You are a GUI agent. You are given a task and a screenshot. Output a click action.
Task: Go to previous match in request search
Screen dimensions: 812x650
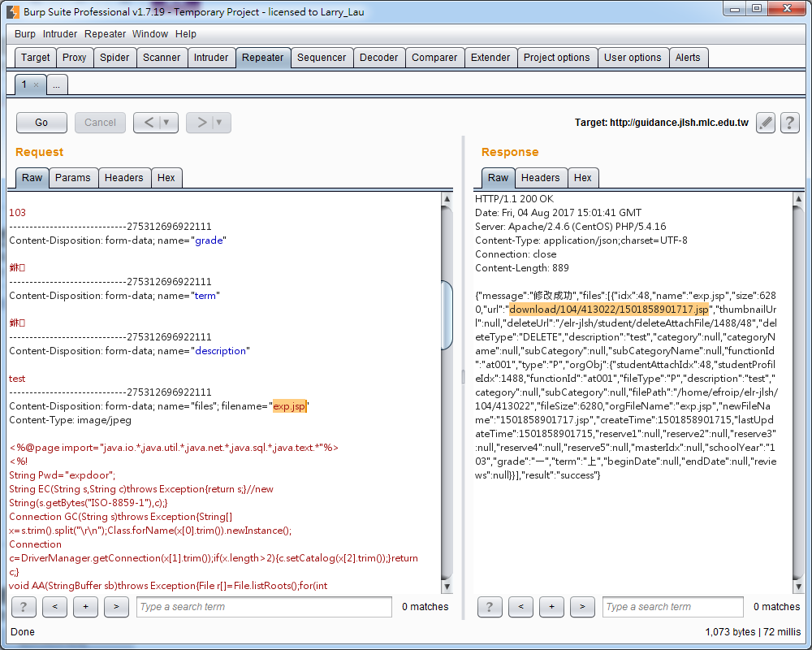coord(55,606)
